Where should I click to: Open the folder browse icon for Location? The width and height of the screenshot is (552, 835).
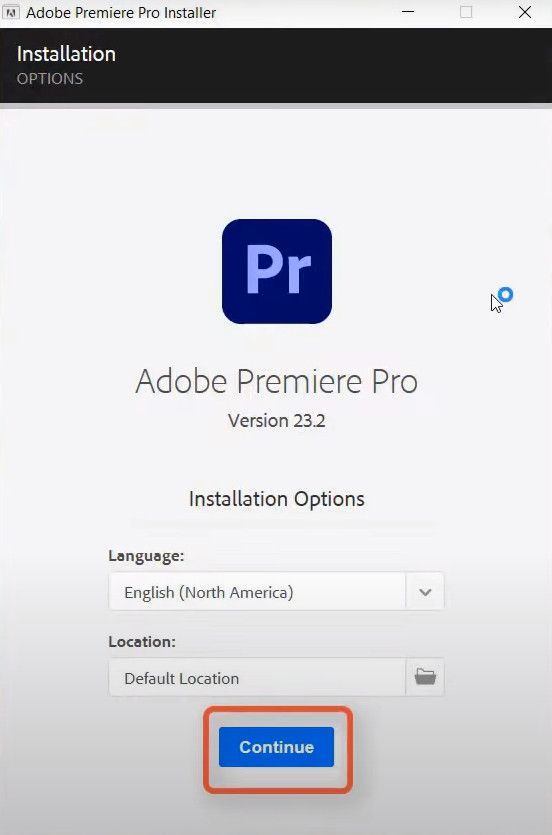pos(425,677)
